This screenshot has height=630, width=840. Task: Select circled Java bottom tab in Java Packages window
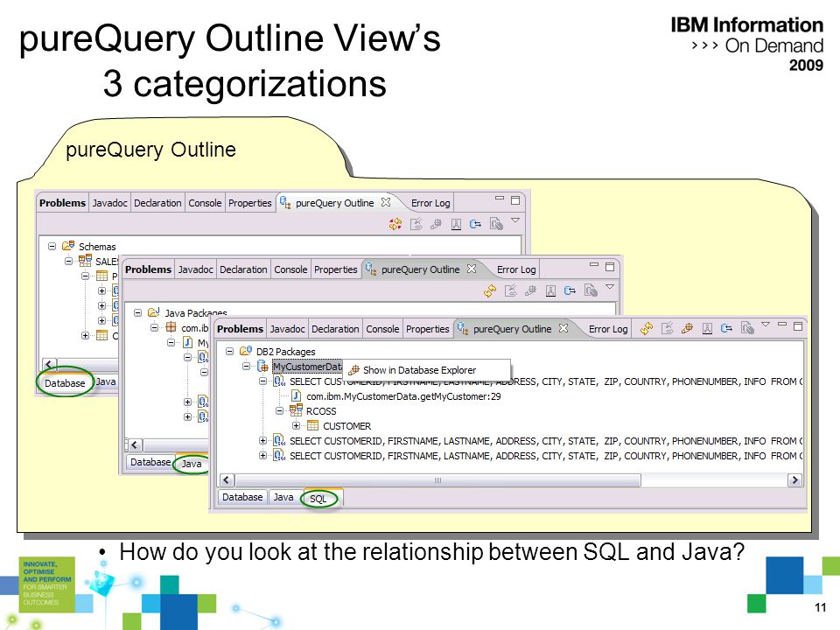pyautogui.click(x=192, y=464)
